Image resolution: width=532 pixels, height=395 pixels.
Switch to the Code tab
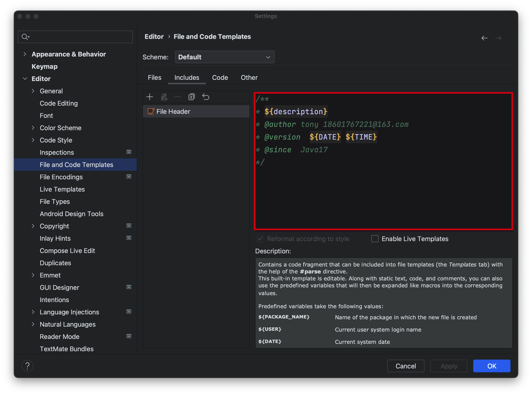coord(220,78)
